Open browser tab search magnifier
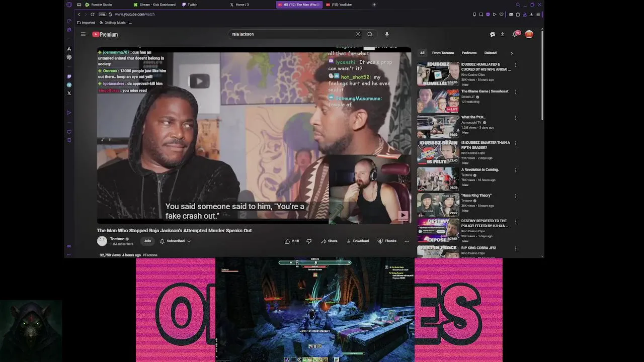Image resolution: width=644 pixels, height=362 pixels. pos(518,5)
